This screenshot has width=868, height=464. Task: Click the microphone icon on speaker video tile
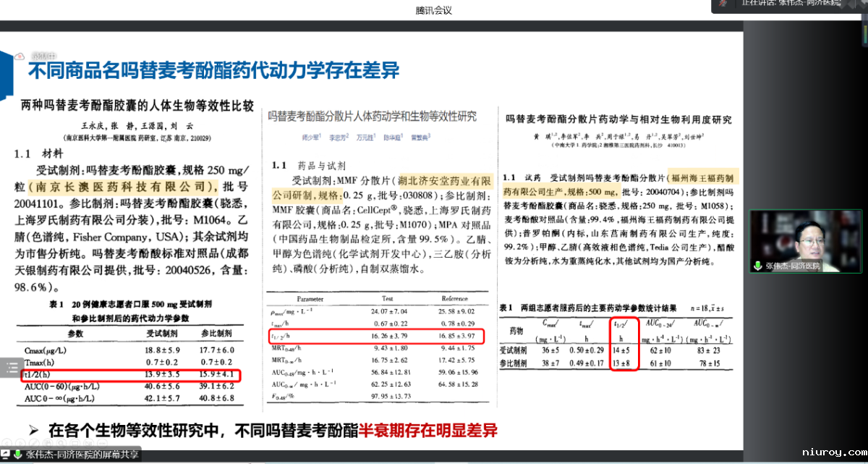758,266
